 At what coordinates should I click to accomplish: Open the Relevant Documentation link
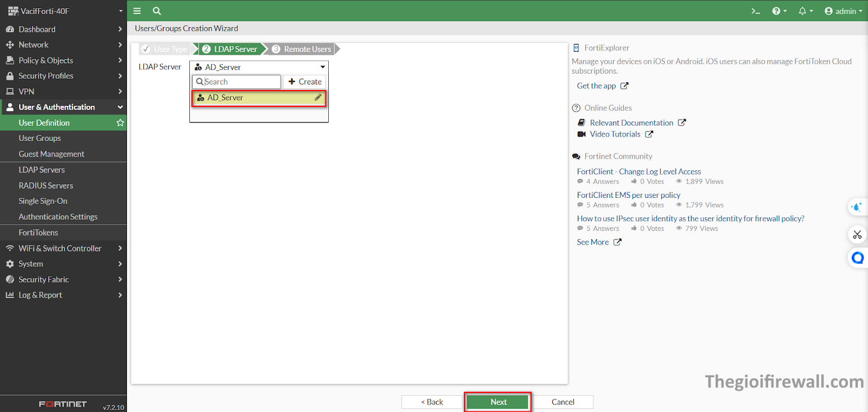tap(631, 123)
